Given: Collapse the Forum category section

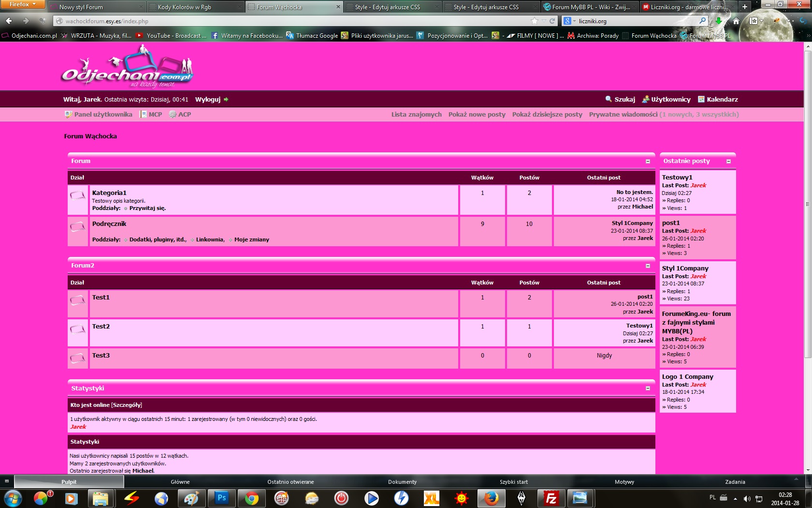Looking at the screenshot, I should click(x=648, y=161).
